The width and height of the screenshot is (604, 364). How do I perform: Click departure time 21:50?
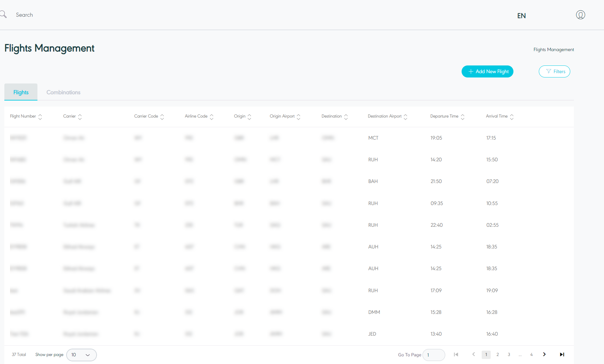tap(436, 181)
